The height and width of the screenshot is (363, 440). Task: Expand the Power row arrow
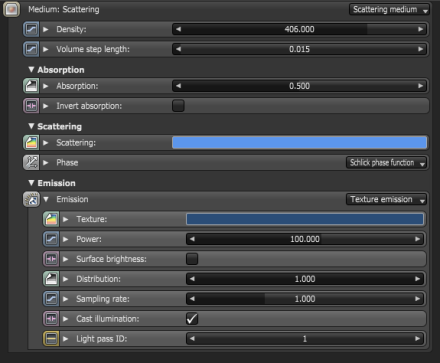click(x=66, y=239)
